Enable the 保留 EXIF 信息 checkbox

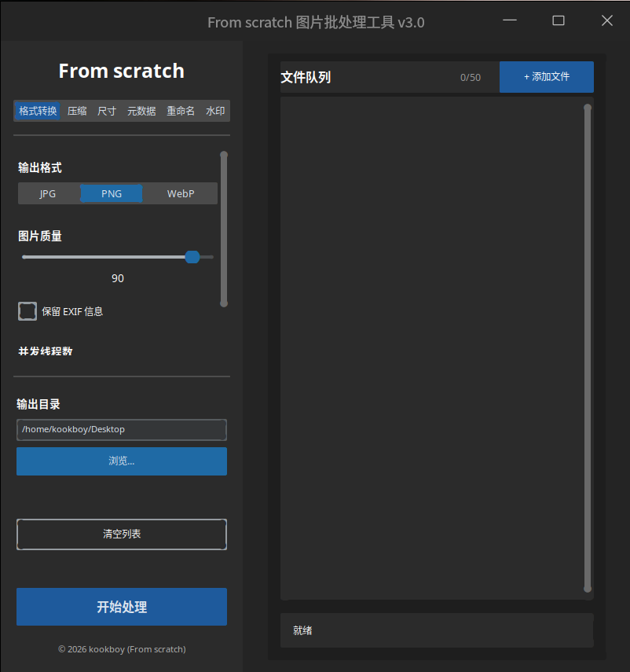27,311
